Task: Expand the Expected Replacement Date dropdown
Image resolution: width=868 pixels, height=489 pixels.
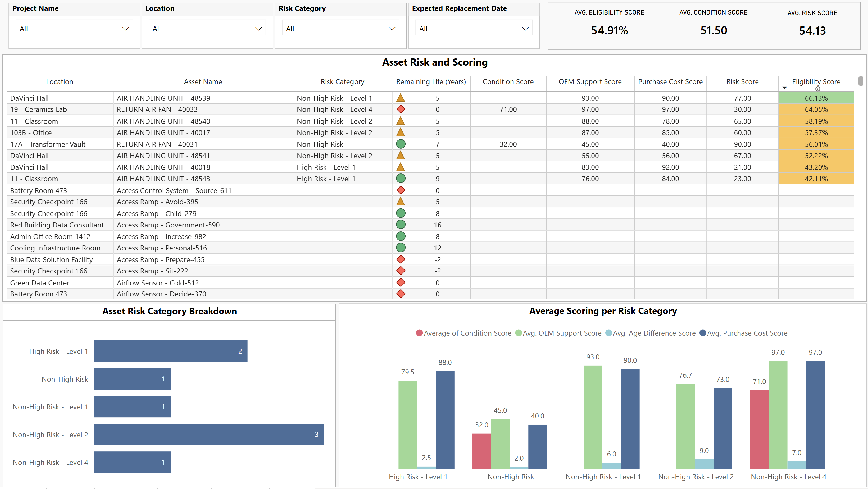Action: tap(474, 29)
